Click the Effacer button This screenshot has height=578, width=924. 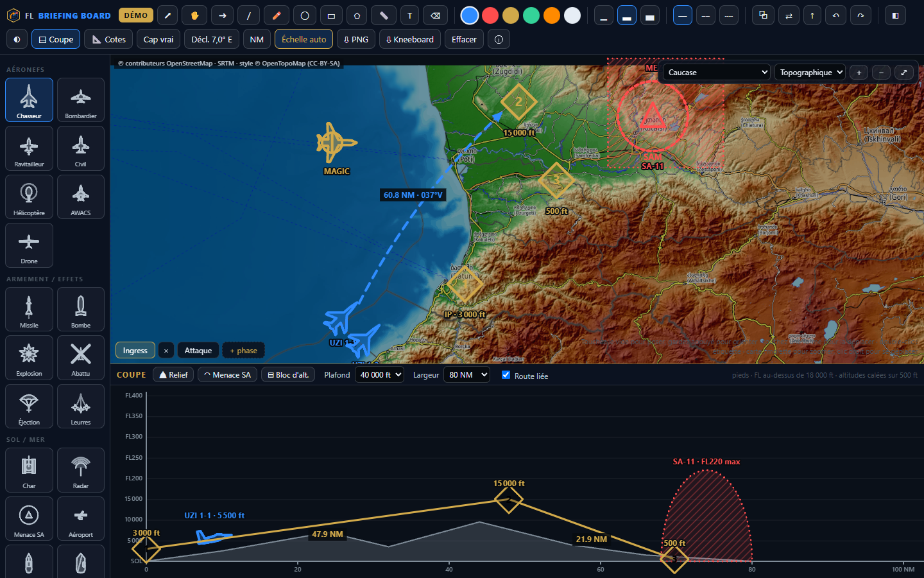(464, 39)
